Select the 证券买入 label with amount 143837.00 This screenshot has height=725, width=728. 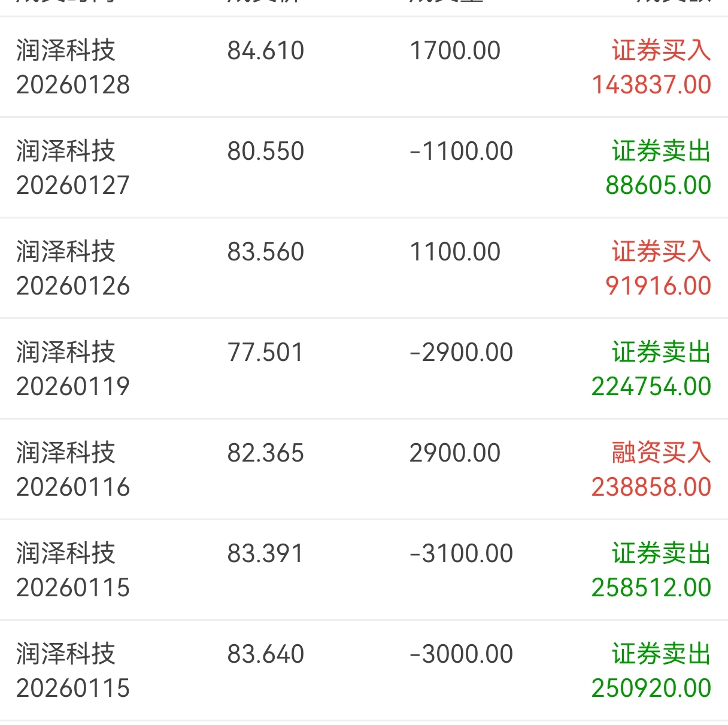click(x=661, y=50)
